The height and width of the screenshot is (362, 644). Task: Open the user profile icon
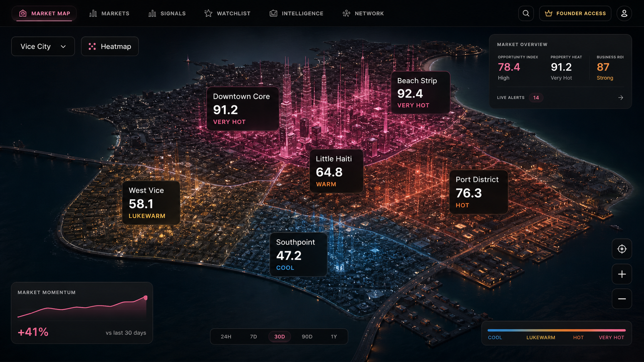(x=624, y=13)
